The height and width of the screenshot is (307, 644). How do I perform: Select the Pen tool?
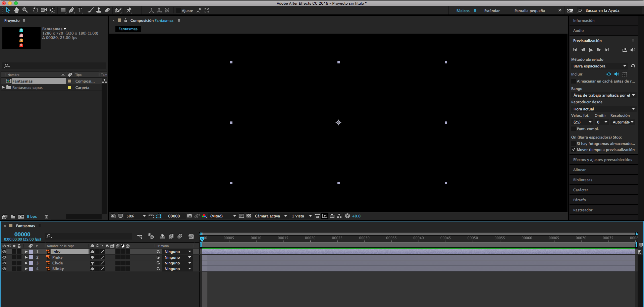[x=71, y=10]
